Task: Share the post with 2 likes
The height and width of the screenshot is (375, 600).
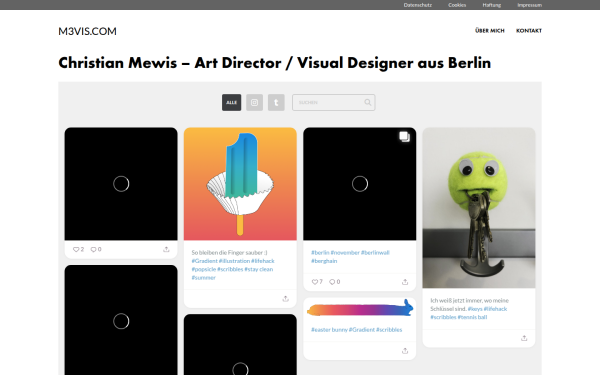Action: tap(166, 249)
